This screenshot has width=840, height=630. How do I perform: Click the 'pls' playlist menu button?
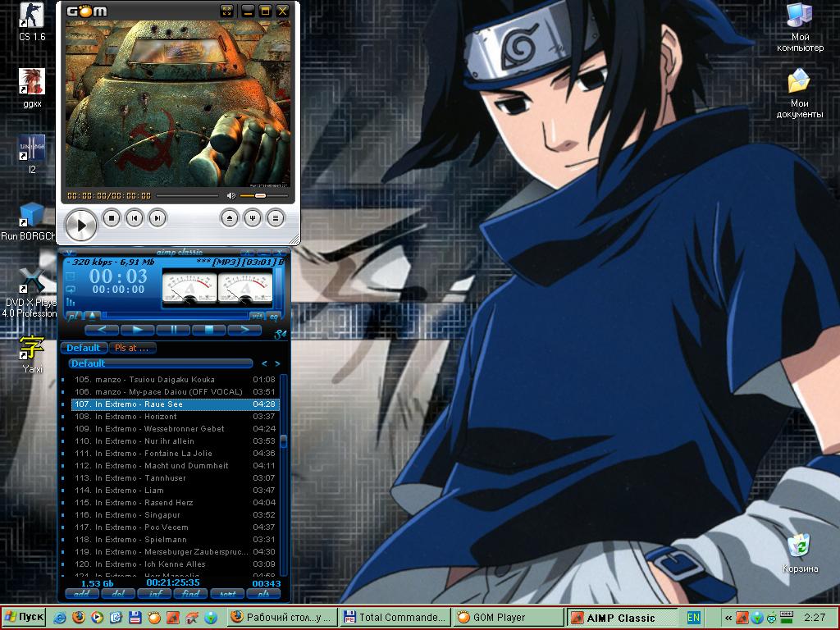click(263, 594)
